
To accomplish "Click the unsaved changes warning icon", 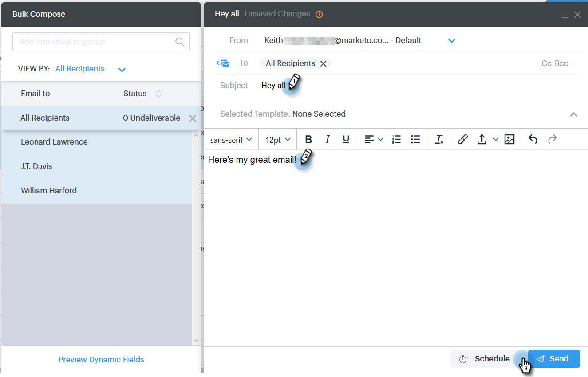I will click(x=319, y=14).
